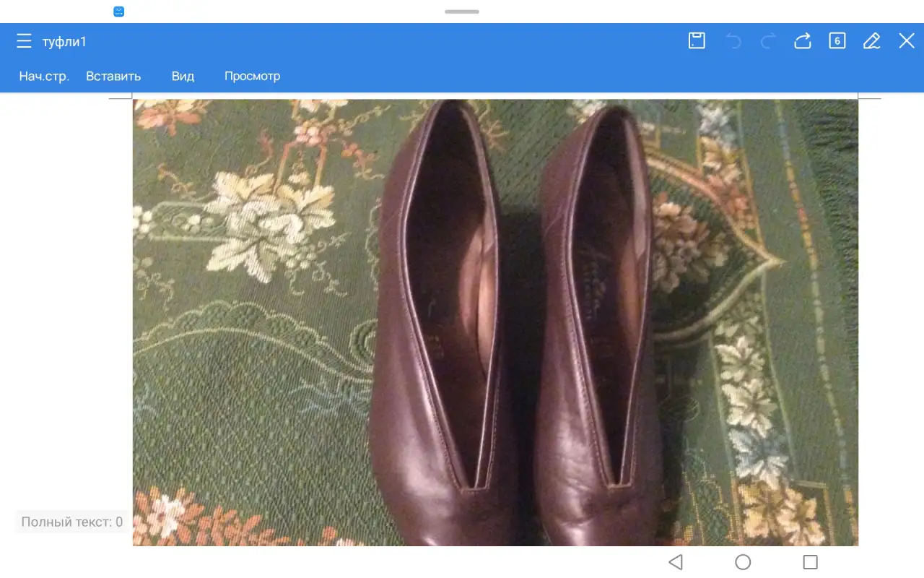Share the document using the arrow icon

click(803, 40)
